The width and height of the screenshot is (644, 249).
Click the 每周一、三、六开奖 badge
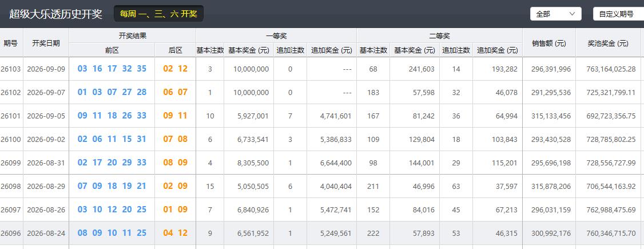click(x=158, y=14)
